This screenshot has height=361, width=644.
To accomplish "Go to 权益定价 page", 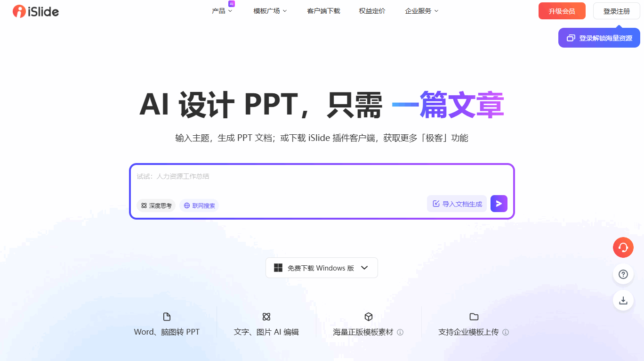I will click(372, 11).
